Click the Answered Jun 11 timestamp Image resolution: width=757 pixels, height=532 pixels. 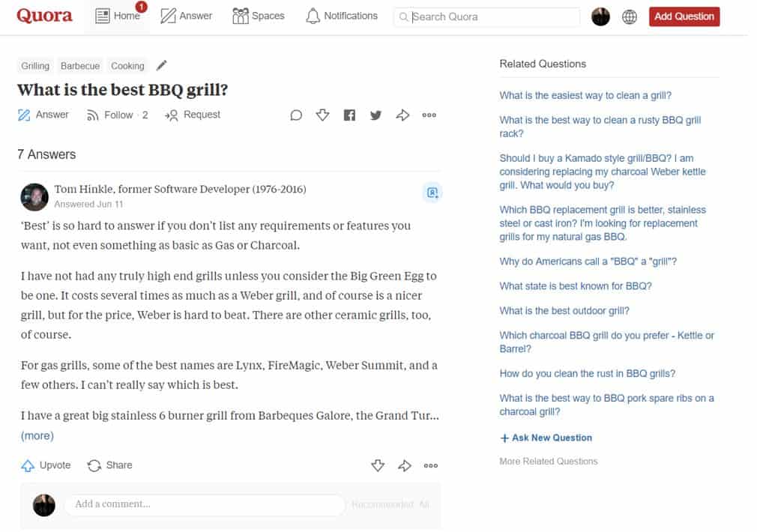(89, 205)
